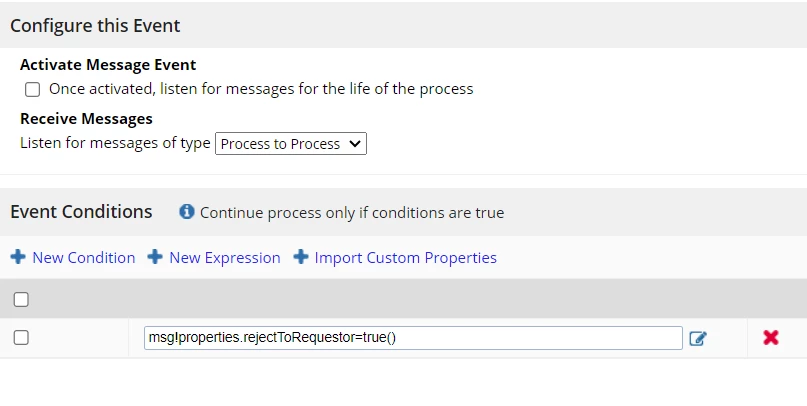This screenshot has height=406, width=807.
Task: Click the plus icon before New Condition
Action: [x=18, y=257]
